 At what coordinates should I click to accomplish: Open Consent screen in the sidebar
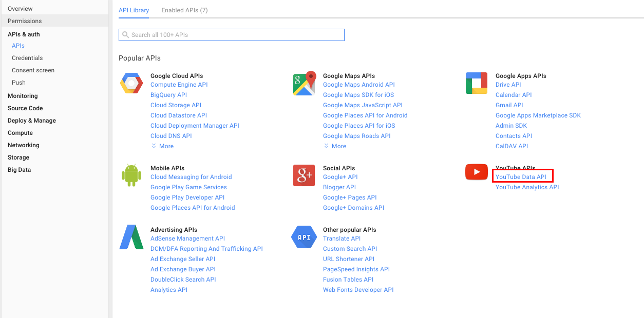(x=33, y=70)
